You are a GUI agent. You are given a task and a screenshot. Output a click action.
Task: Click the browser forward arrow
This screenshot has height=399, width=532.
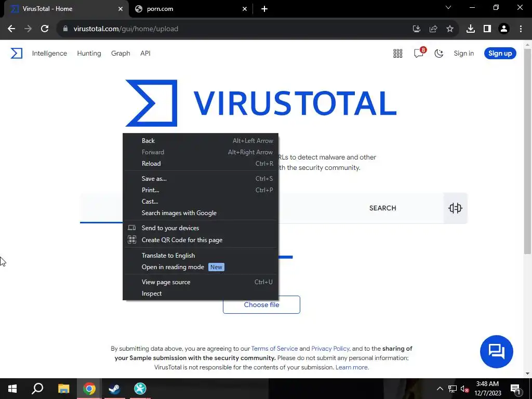[x=28, y=29]
